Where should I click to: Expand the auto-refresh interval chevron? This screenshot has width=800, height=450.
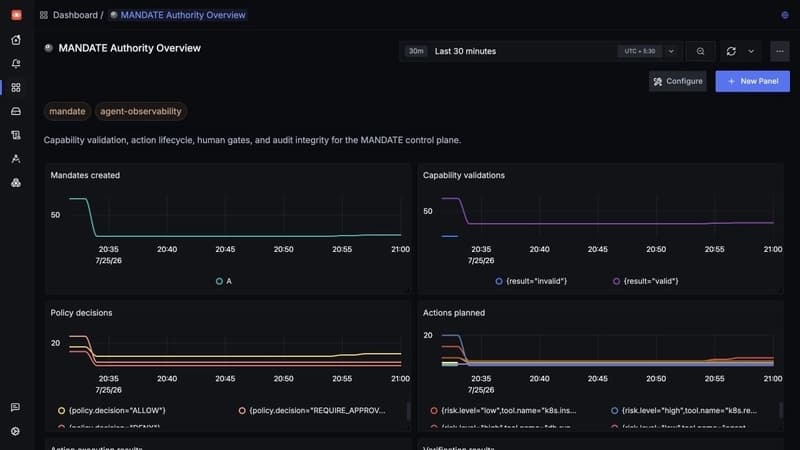click(x=751, y=51)
